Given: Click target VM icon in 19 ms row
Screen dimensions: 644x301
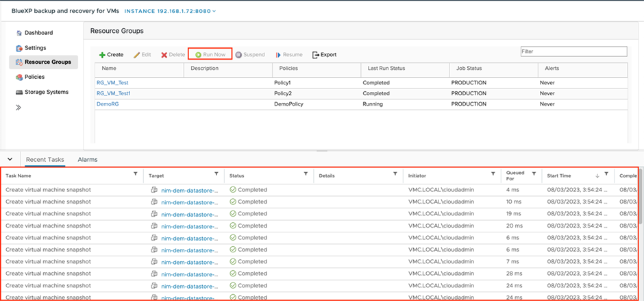Looking at the screenshot, I should click(154, 214).
